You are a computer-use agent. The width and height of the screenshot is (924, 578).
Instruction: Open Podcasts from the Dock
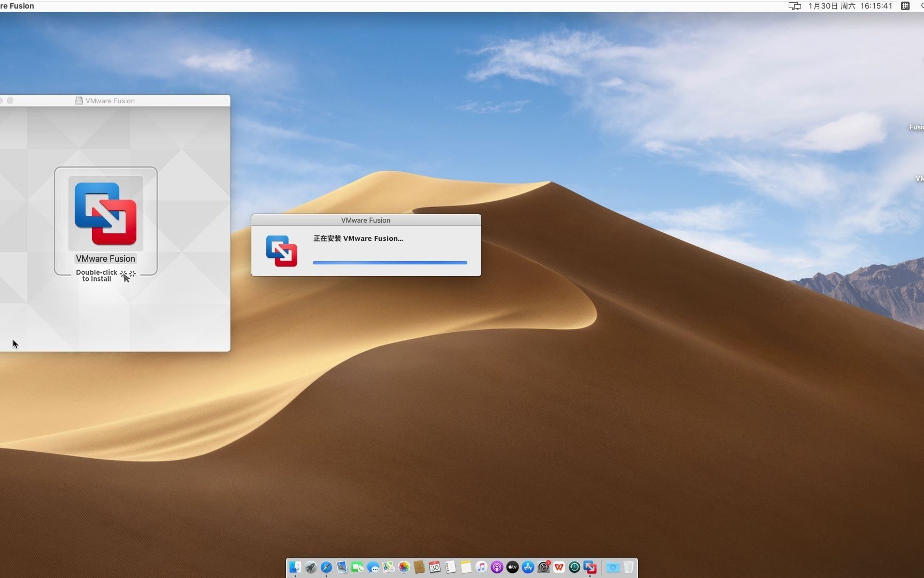coord(497,567)
